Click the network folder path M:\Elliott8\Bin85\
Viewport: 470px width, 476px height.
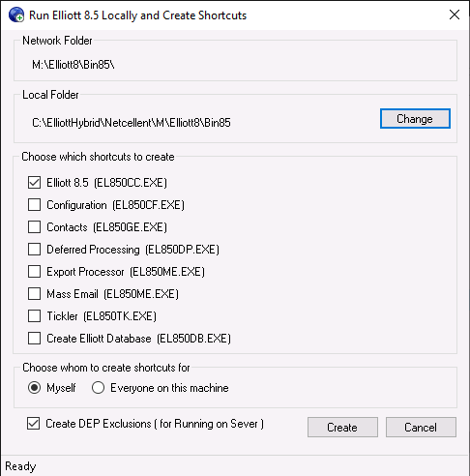(x=73, y=65)
